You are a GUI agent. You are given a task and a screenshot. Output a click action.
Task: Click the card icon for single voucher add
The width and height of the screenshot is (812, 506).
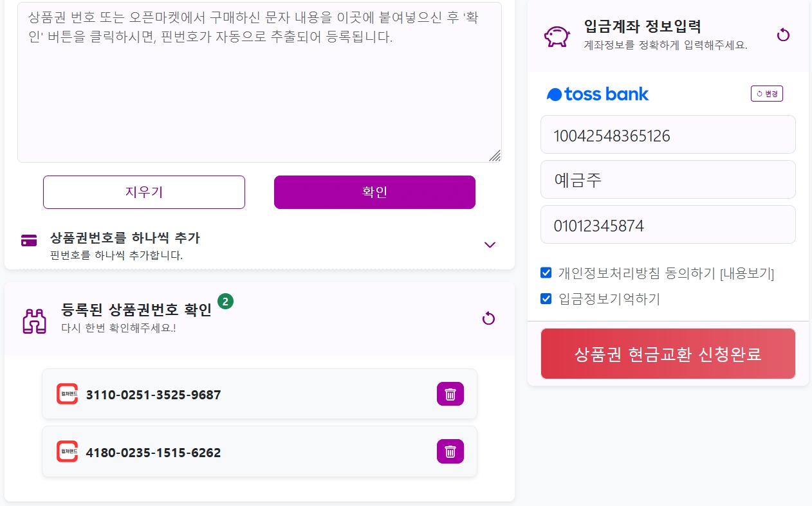coord(29,240)
